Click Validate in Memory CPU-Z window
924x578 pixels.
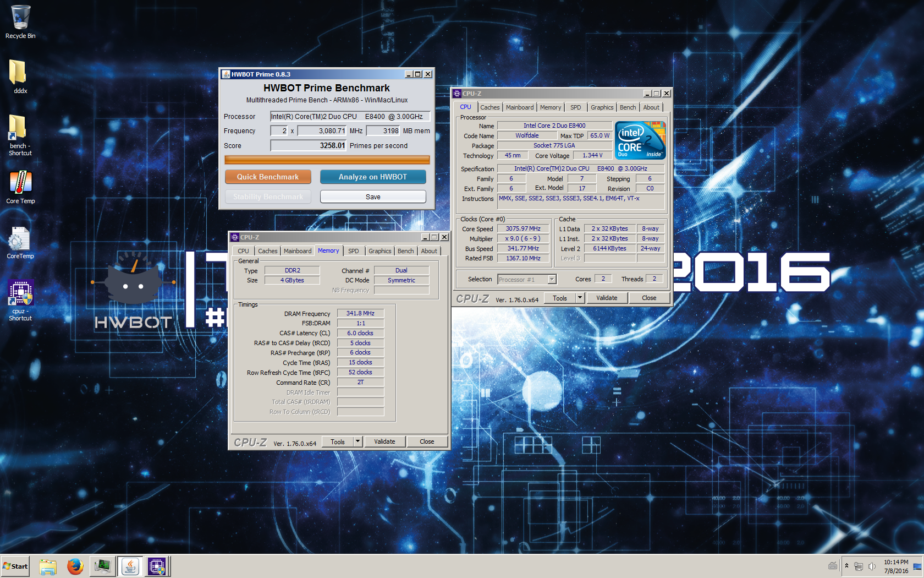[x=384, y=441]
